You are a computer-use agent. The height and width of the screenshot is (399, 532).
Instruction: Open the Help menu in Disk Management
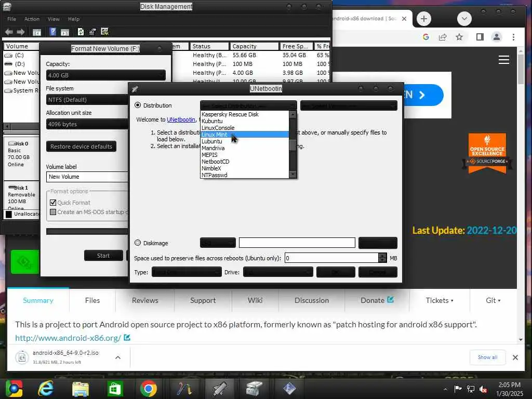pos(74,19)
